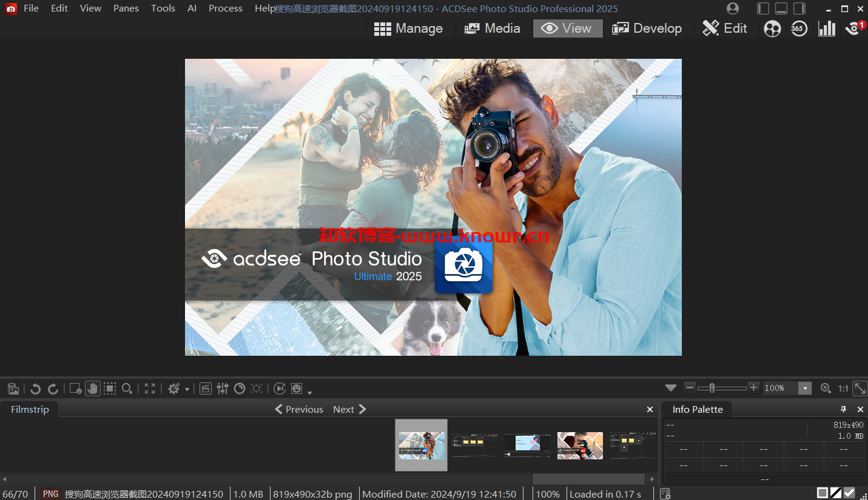The image size is (868, 500).
Task: Open Develop mode
Action: [x=647, y=28]
